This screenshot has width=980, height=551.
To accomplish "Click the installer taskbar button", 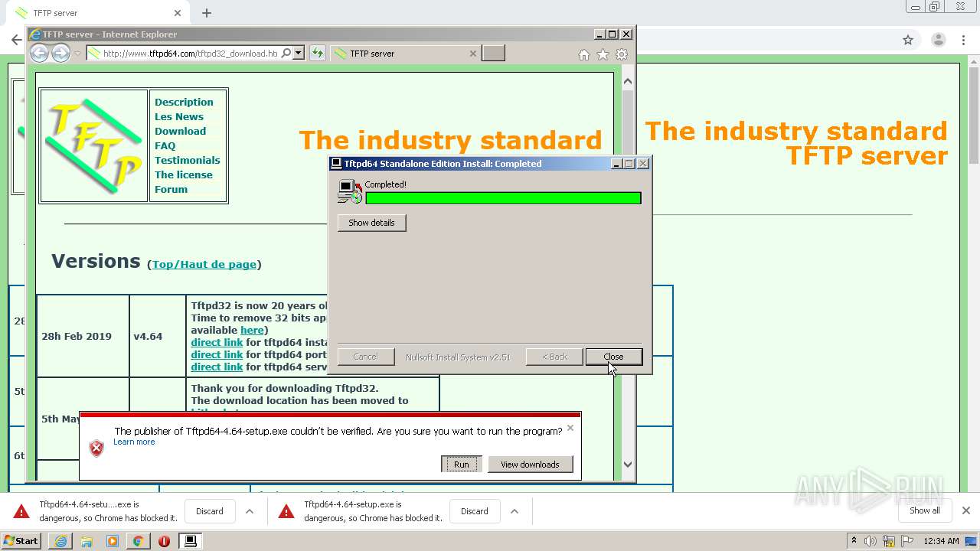I will (x=190, y=541).
